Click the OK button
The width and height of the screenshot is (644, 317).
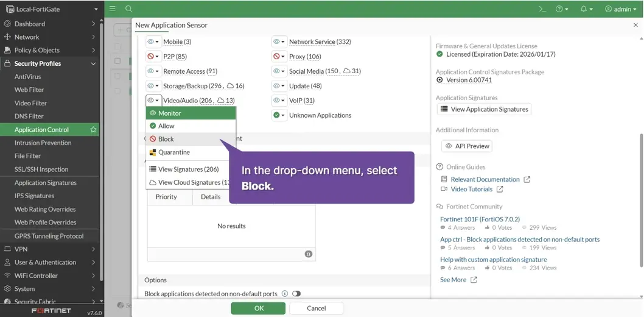click(258, 308)
